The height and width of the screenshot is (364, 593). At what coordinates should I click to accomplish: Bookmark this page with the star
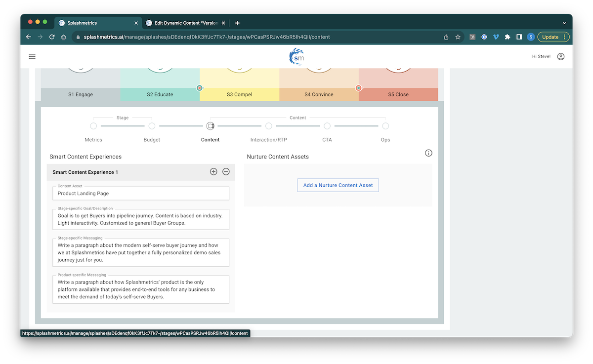point(458,37)
